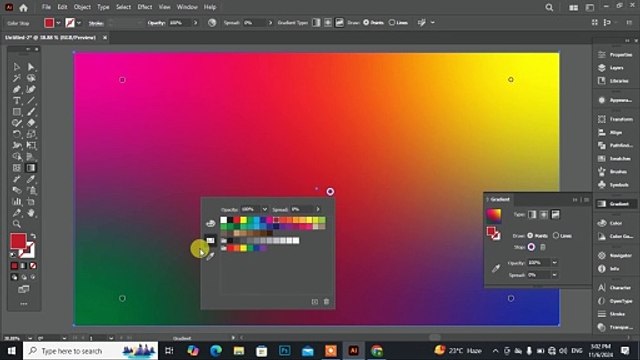
Task: Open Opacity dropdown in Gradient panel
Action: [554, 262]
